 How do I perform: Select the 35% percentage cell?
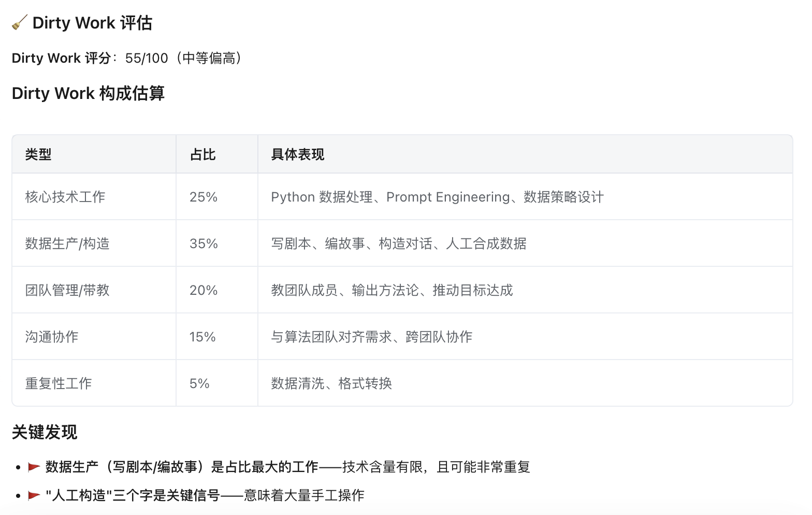tap(204, 244)
